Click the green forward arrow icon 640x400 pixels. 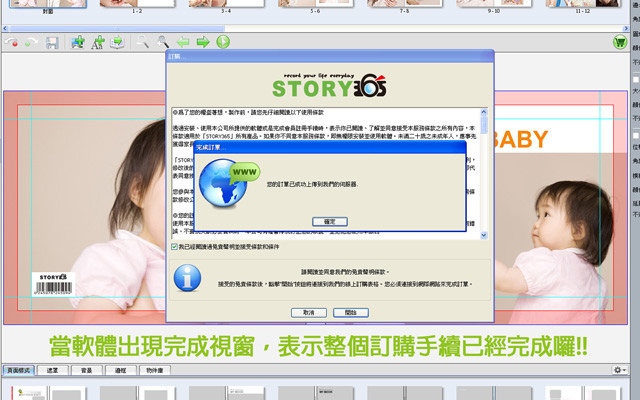click(x=203, y=42)
